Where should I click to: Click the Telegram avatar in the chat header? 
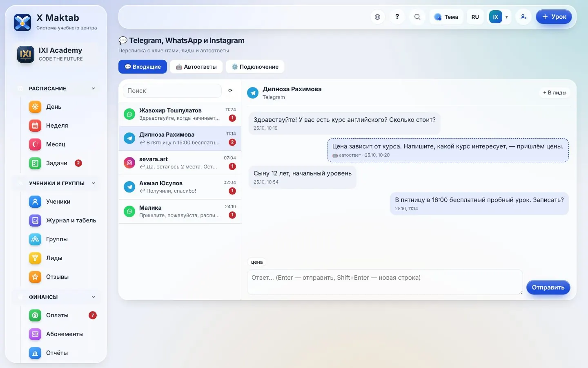253,93
